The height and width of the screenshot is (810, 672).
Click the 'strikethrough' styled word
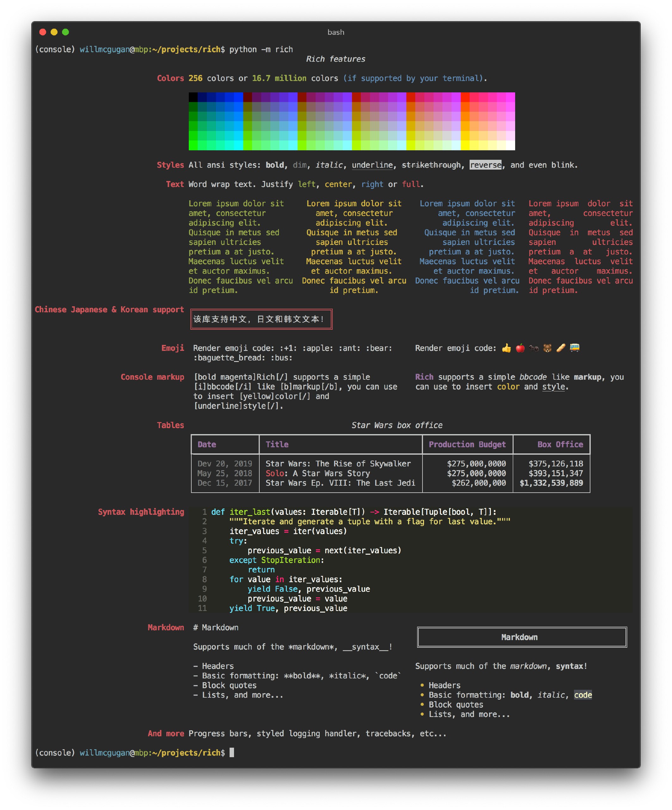click(431, 165)
